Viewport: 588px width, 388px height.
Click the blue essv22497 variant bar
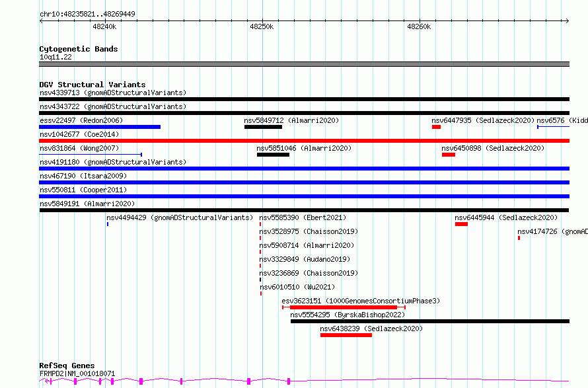[x=100, y=127]
